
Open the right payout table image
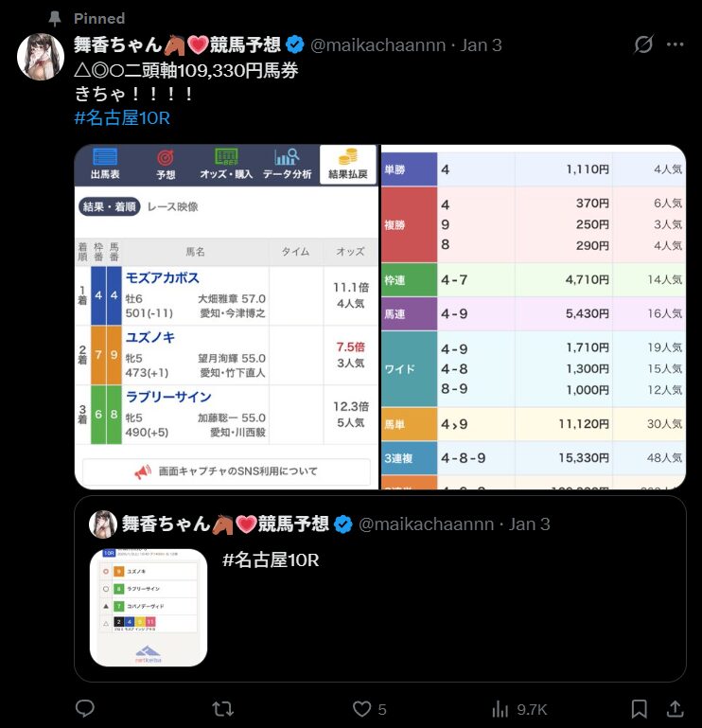click(534, 316)
